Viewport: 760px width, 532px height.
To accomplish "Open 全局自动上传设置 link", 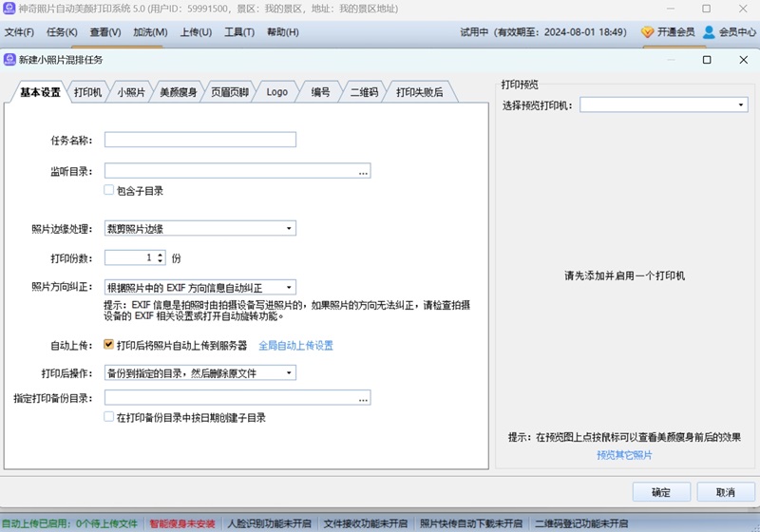I will 295,346.
